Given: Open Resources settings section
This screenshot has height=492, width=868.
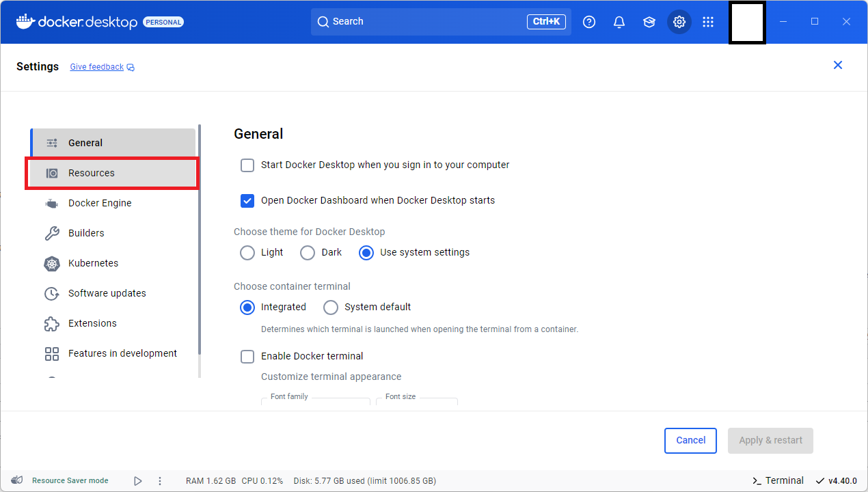Looking at the screenshot, I should (x=92, y=174).
